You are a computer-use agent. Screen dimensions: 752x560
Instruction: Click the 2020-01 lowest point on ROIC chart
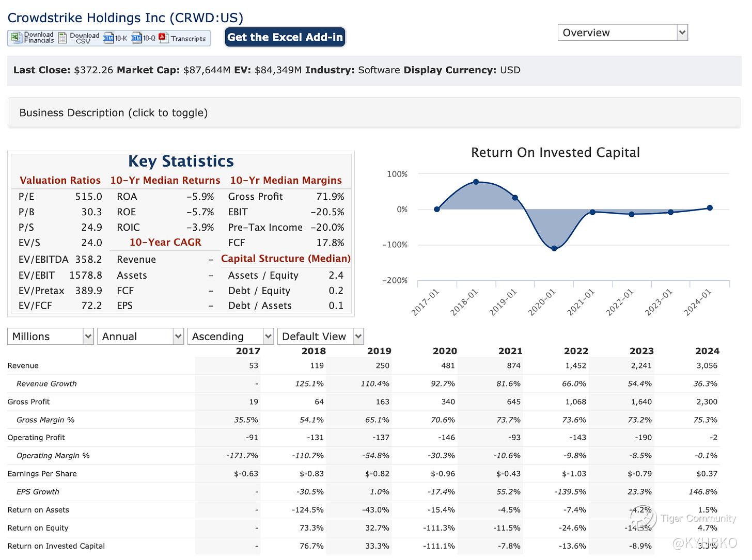click(554, 248)
